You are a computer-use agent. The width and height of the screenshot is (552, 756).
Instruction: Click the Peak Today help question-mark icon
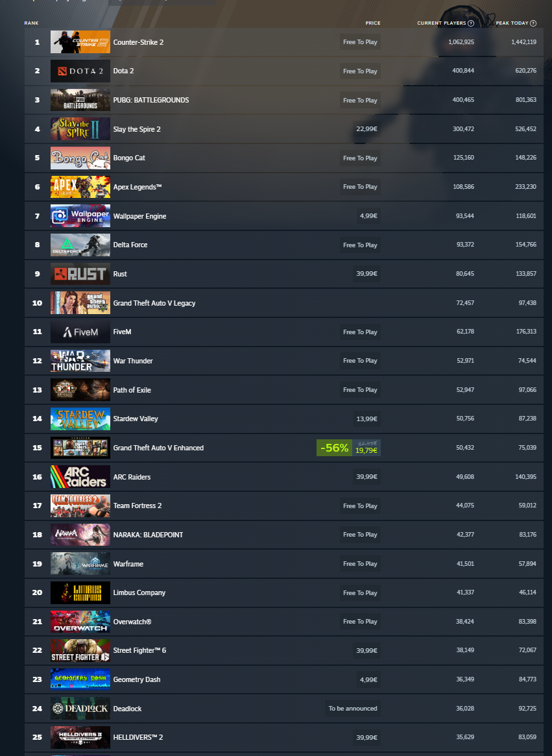click(x=533, y=23)
